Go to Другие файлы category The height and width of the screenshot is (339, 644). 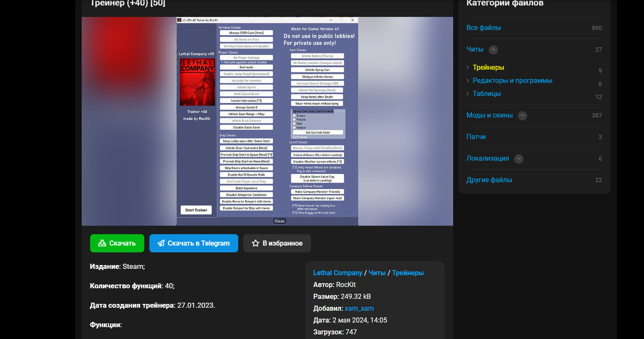(x=489, y=180)
